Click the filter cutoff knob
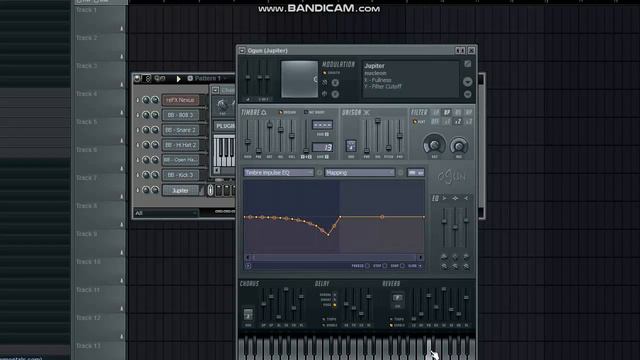640x360 pixels. point(434,145)
